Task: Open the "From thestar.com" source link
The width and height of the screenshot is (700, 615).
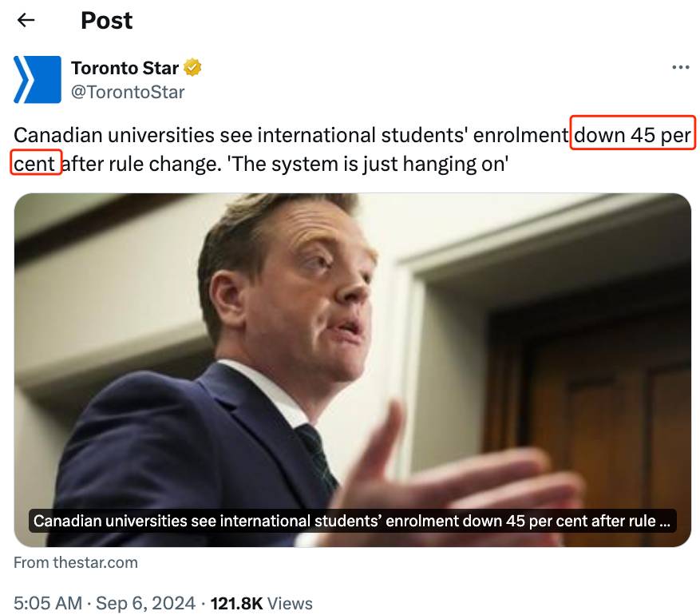Action: tap(76, 562)
